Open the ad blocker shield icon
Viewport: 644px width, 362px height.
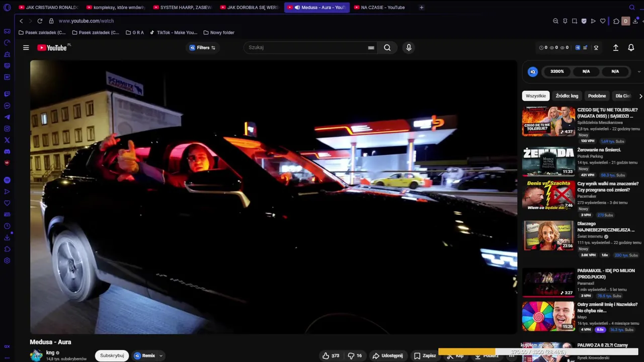584,21
